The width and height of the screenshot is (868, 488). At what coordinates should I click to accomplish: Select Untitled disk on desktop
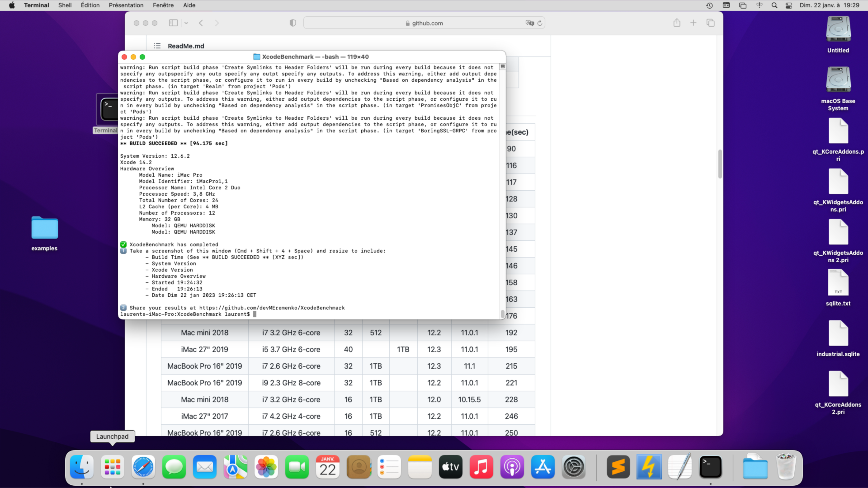point(838,34)
